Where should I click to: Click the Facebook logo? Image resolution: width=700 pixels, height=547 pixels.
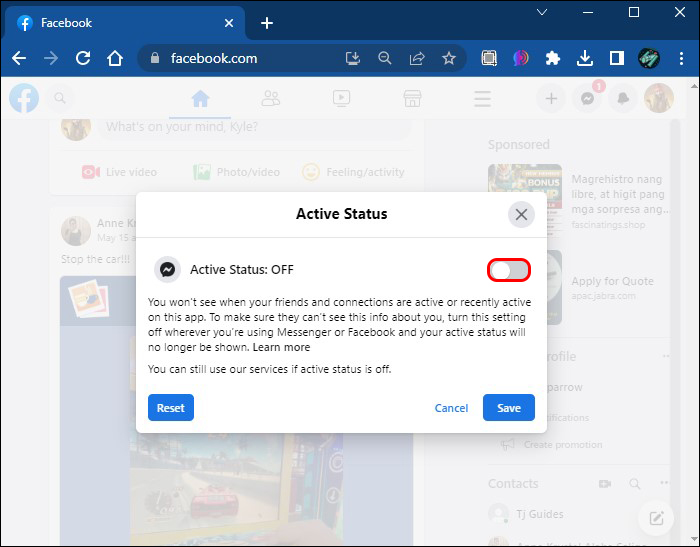coord(24,98)
